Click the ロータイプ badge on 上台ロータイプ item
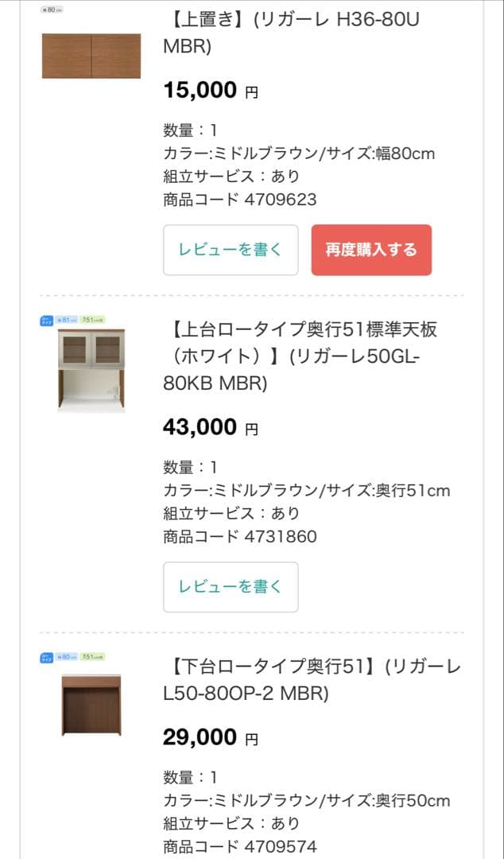 (x=46, y=320)
